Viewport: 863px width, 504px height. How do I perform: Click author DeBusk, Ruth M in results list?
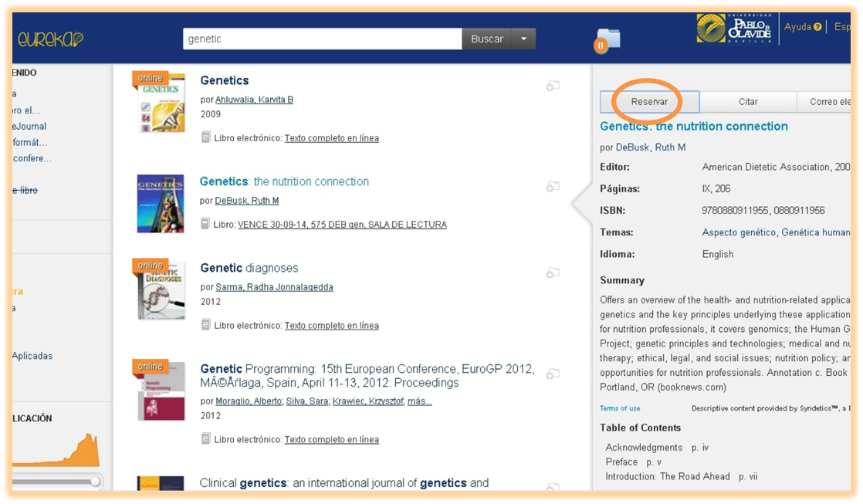point(246,201)
